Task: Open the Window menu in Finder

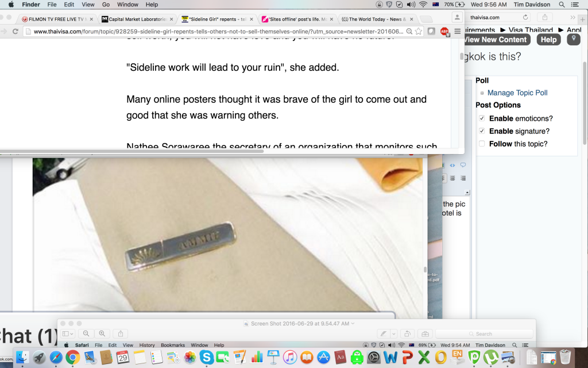Action: coord(127,5)
